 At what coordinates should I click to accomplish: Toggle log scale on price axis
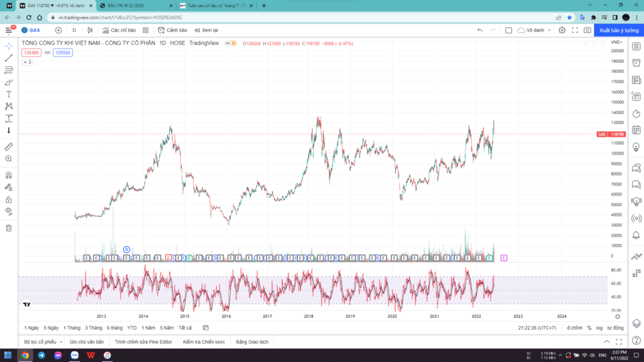click(598, 328)
